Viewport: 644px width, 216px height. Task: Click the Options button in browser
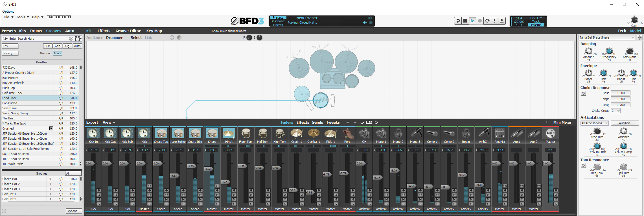coord(74,211)
